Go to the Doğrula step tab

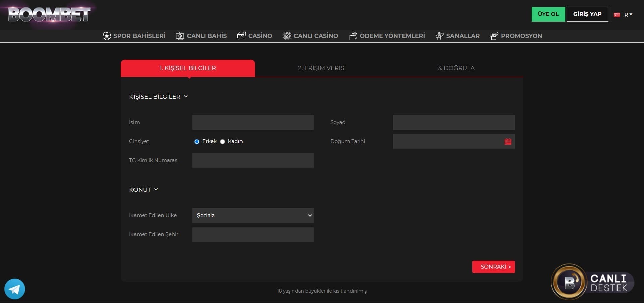[456, 68]
